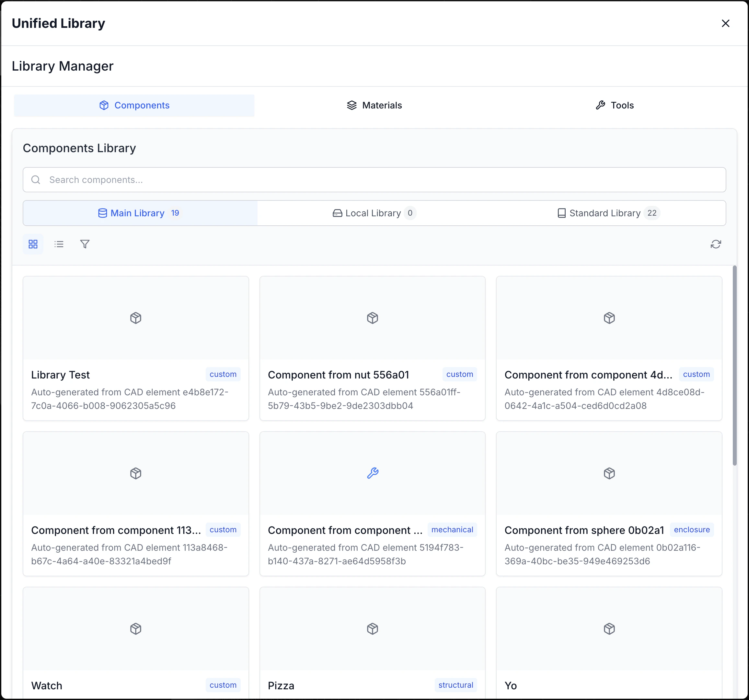Click description mentioning CAD element 5194f783

(x=366, y=555)
